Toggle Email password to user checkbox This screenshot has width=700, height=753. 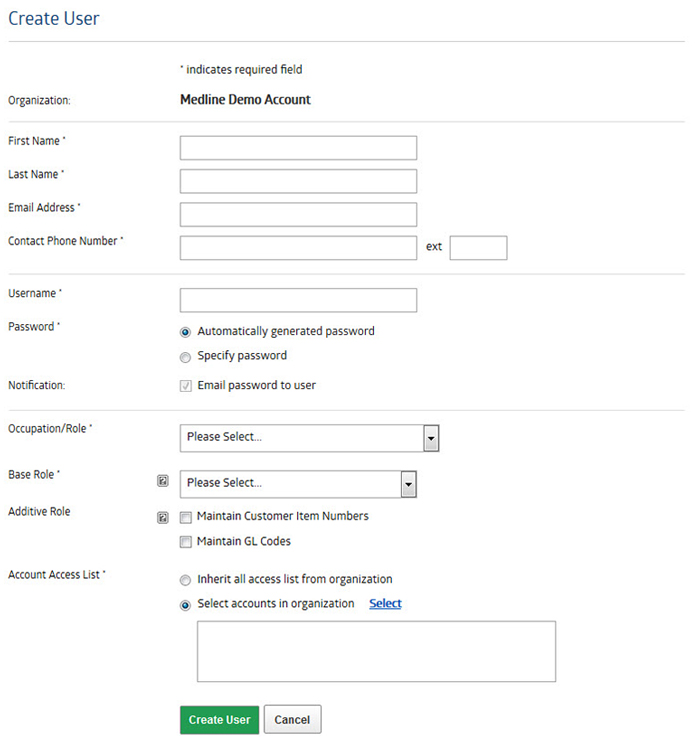(186, 386)
